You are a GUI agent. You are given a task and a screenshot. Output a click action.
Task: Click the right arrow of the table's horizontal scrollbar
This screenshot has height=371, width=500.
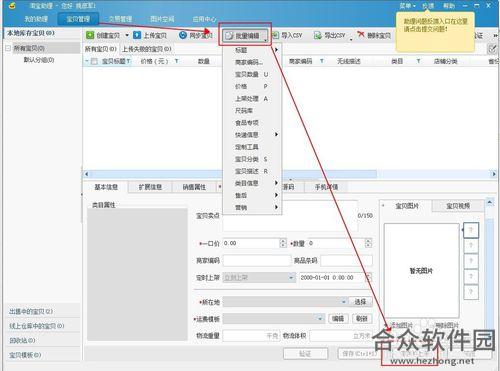pyautogui.click(x=494, y=174)
